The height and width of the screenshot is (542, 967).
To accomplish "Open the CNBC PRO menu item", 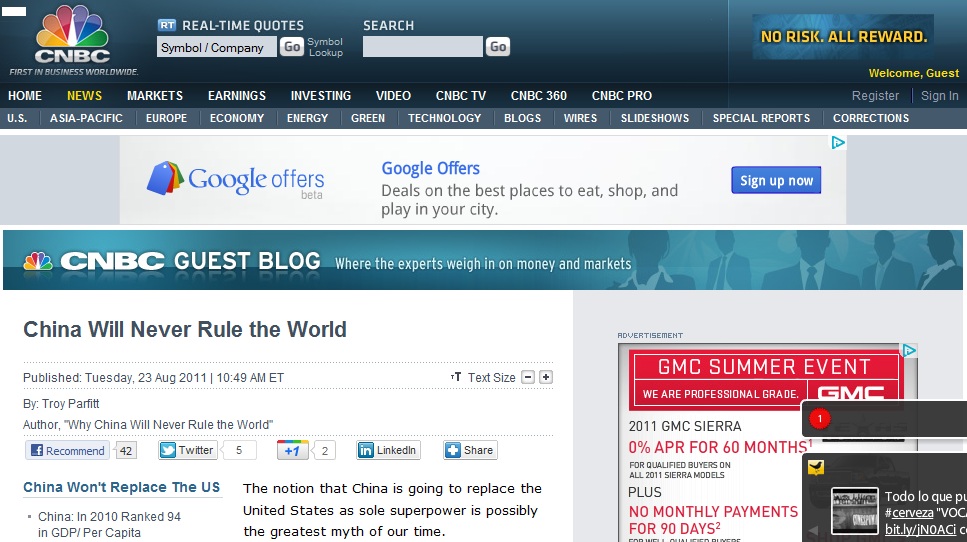I will (x=622, y=96).
